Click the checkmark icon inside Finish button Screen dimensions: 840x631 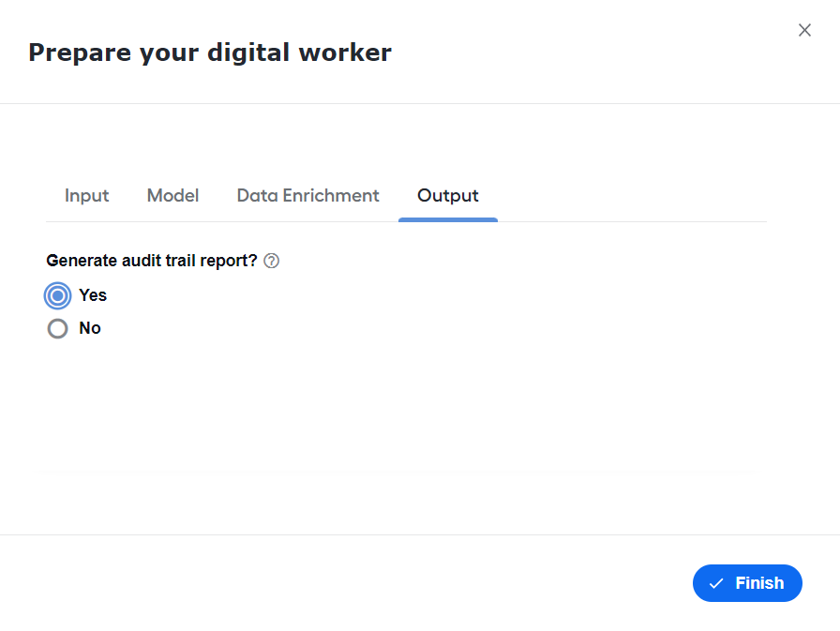(x=716, y=583)
